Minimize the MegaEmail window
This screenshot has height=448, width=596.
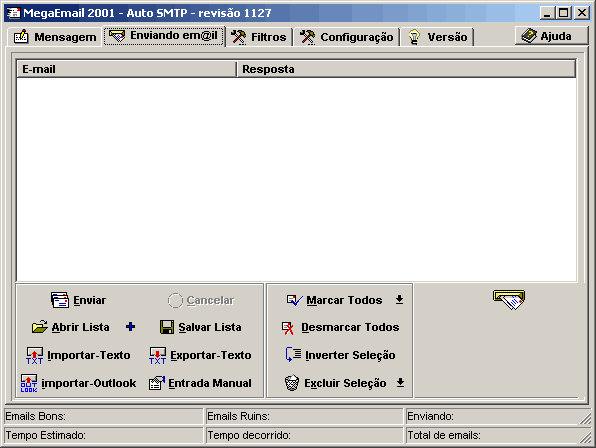pyautogui.click(x=547, y=13)
